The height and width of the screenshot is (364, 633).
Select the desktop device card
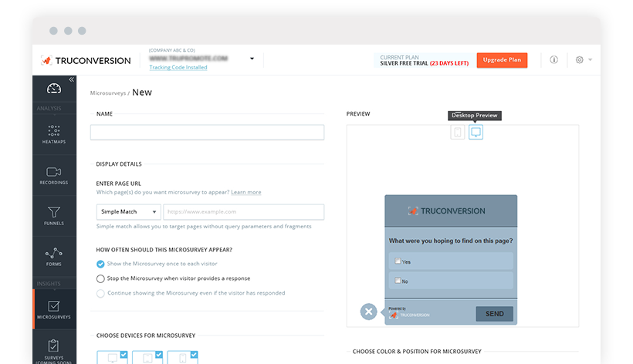[112, 358]
